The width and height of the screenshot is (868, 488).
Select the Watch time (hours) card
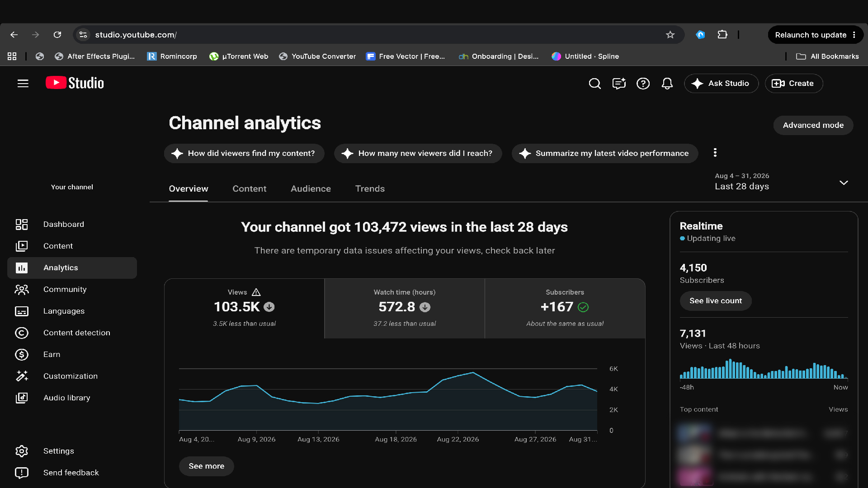(405, 309)
